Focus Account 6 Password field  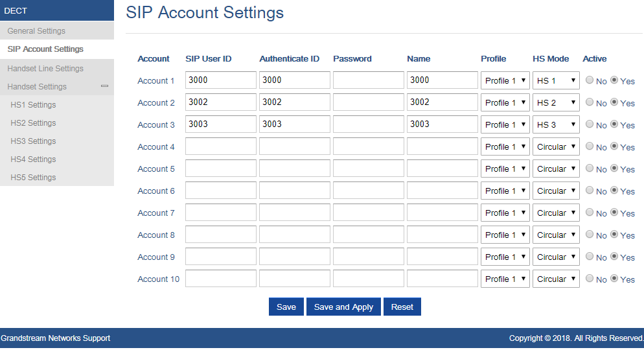coord(369,190)
